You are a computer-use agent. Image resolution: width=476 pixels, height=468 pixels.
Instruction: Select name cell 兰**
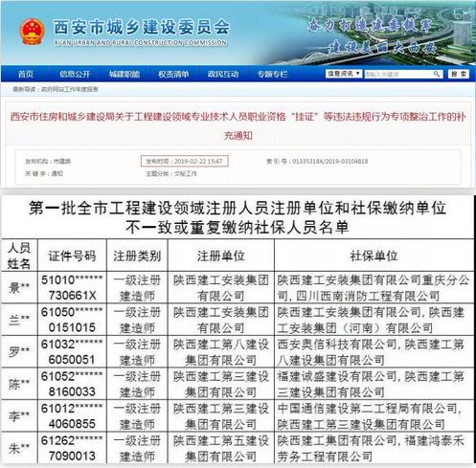point(19,320)
